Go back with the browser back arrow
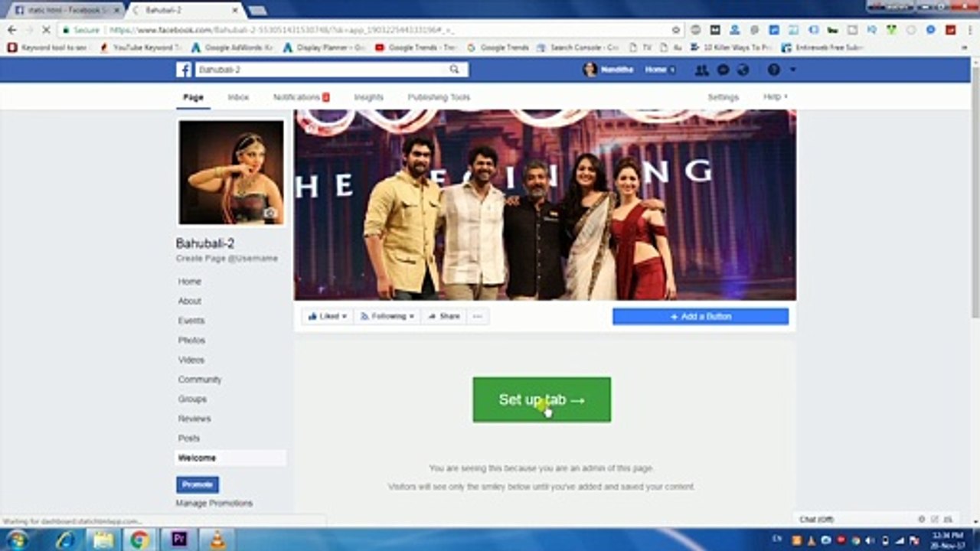Image resolution: width=980 pixels, height=551 pixels. (x=11, y=30)
